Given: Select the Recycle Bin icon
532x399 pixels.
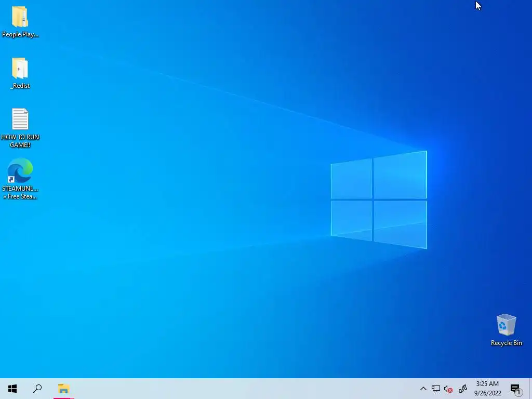Looking at the screenshot, I should (x=506, y=325).
